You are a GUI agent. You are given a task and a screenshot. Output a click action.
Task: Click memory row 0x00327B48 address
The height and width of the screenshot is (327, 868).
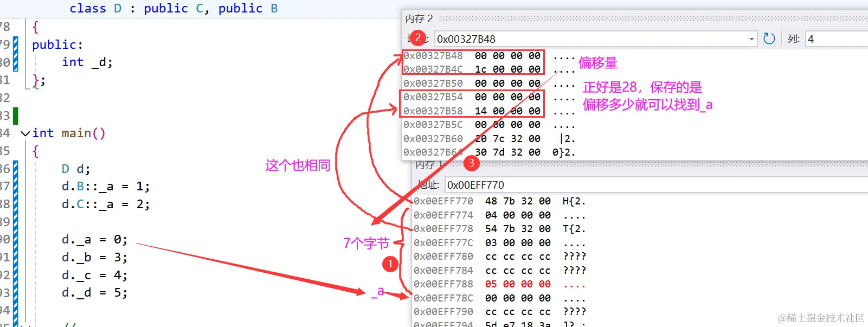(433, 55)
